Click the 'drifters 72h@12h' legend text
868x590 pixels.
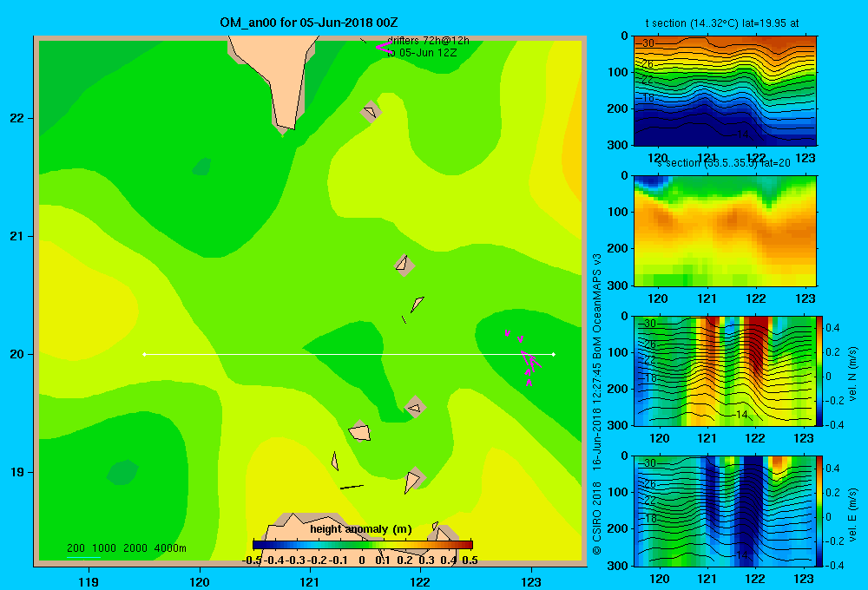(428, 41)
